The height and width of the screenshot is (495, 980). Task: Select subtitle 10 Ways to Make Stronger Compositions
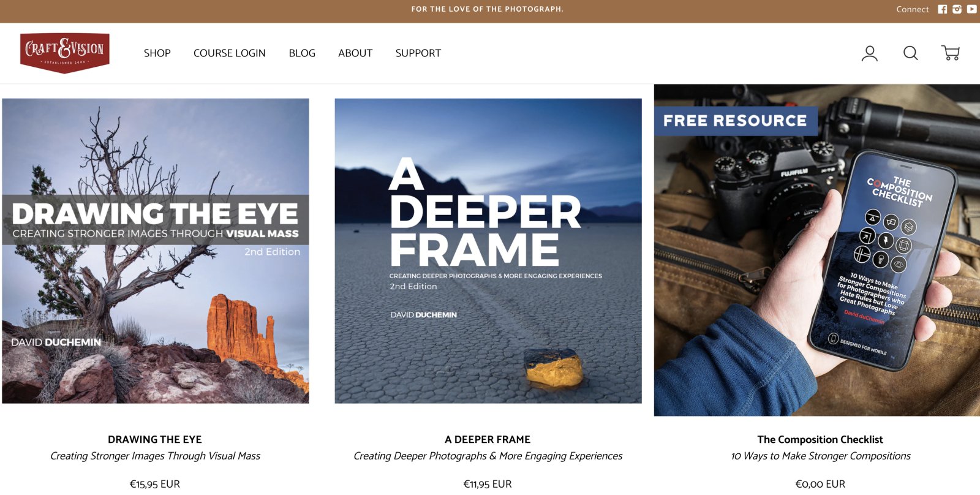820,456
